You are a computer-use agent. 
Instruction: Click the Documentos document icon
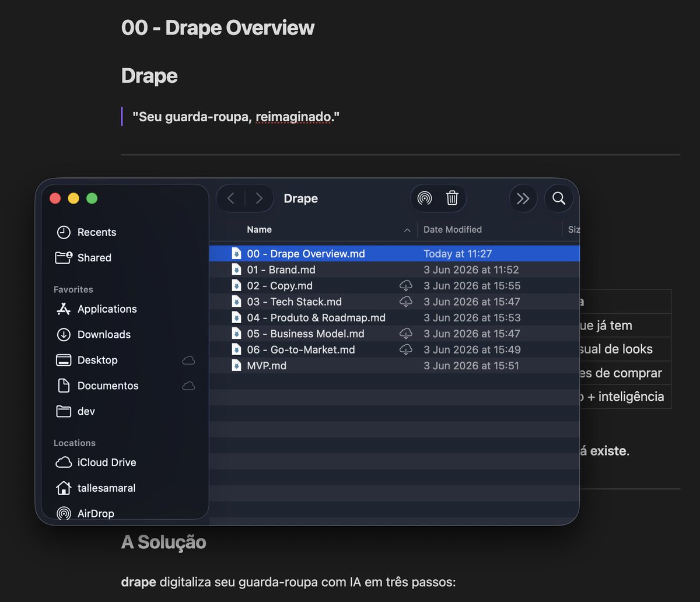click(x=64, y=386)
